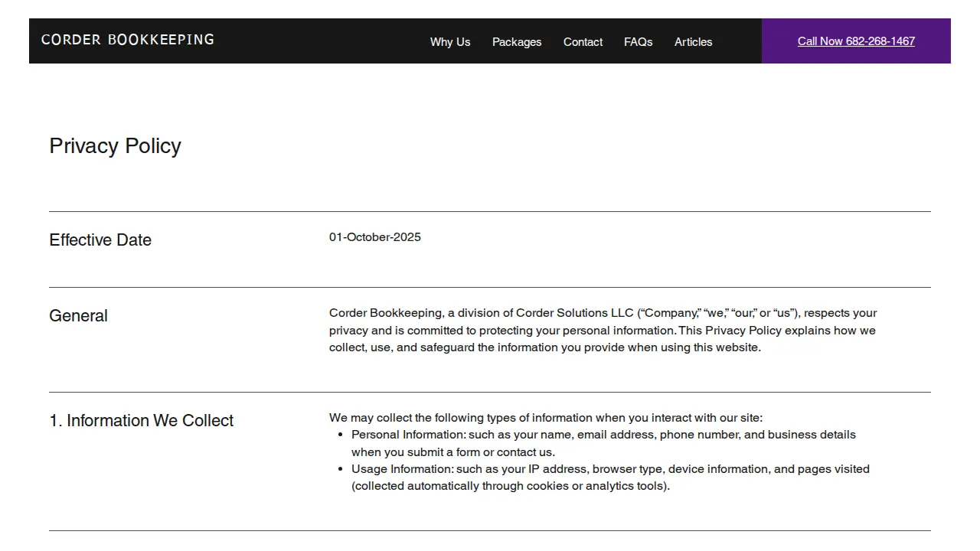Image resolution: width=980 pixels, height=551 pixels.
Task: Click the General section heading
Action: (x=78, y=316)
